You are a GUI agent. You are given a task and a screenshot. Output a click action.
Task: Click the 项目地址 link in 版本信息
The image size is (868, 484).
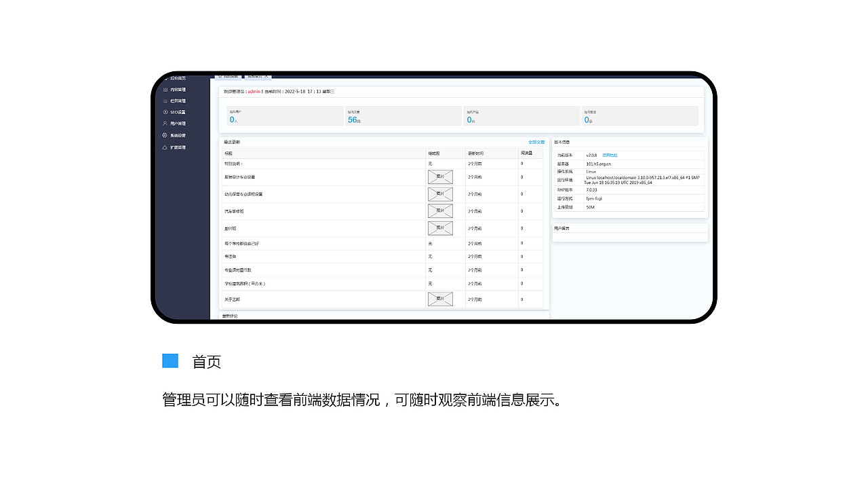click(x=609, y=155)
